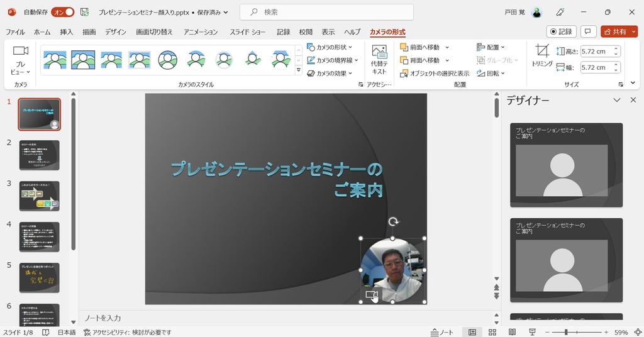Apply the first Designer layout suggestion
This screenshot has width=644, height=337.
click(x=567, y=165)
